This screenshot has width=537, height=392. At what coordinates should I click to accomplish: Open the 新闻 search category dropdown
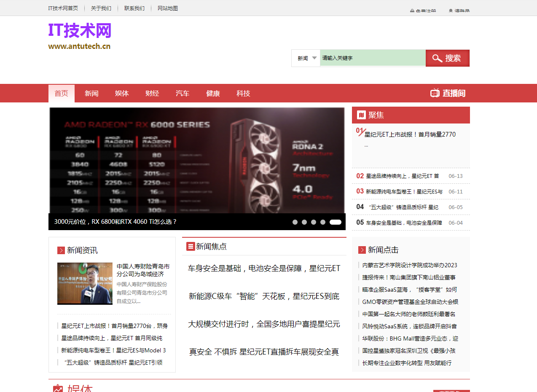click(x=306, y=58)
